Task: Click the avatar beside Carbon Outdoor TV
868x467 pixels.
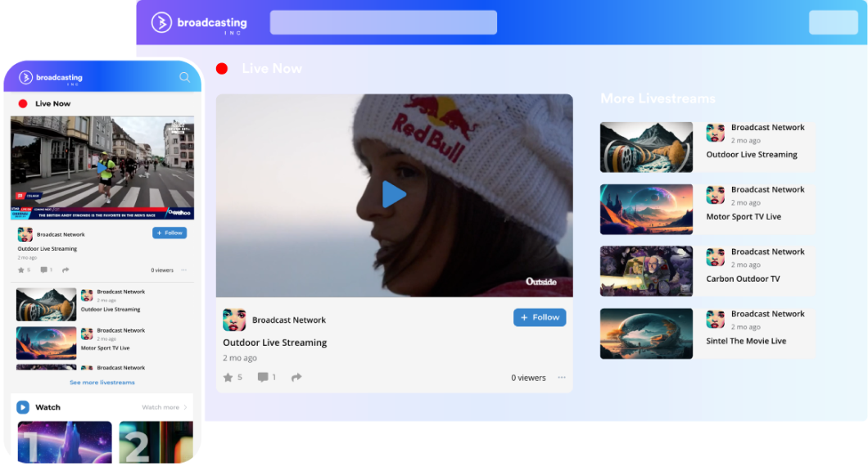Action: pos(715,257)
